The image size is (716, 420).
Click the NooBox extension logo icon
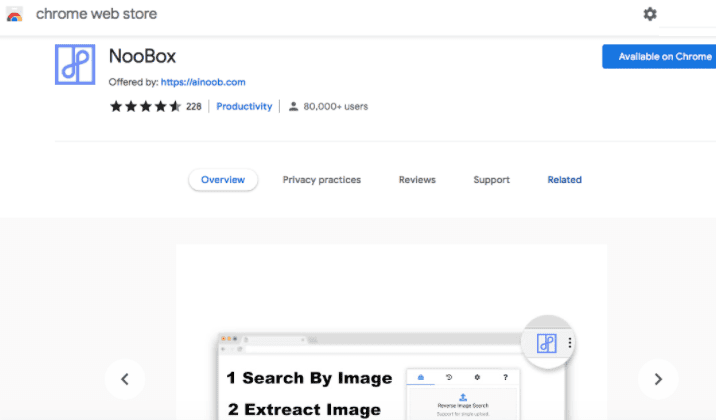(x=75, y=64)
